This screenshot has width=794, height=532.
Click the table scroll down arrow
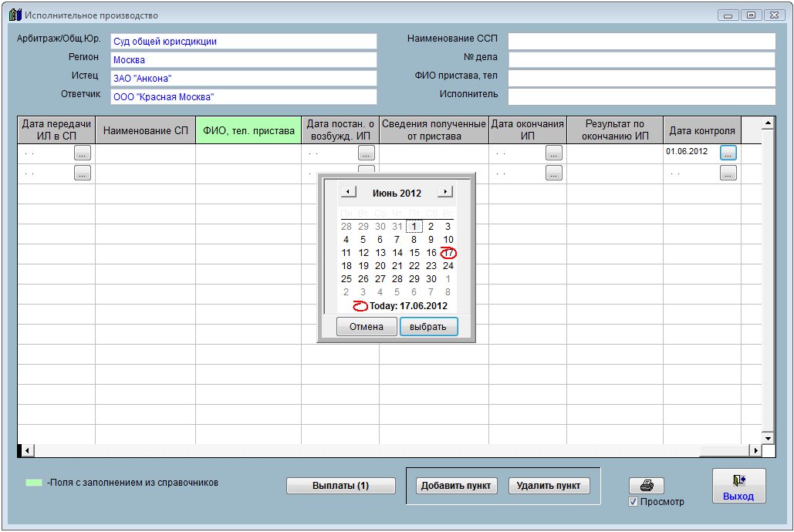(x=768, y=439)
